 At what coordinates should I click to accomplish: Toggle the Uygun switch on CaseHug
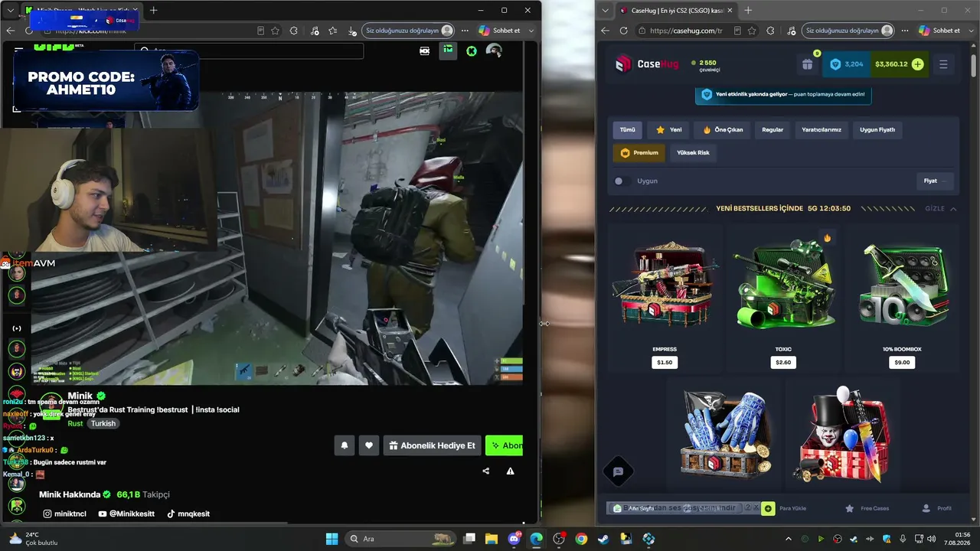point(622,181)
